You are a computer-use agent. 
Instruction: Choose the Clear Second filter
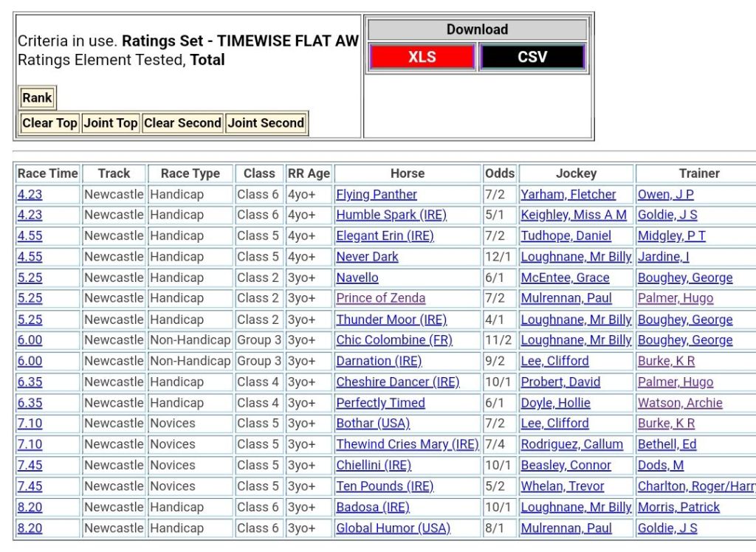pyautogui.click(x=182, y=123)
